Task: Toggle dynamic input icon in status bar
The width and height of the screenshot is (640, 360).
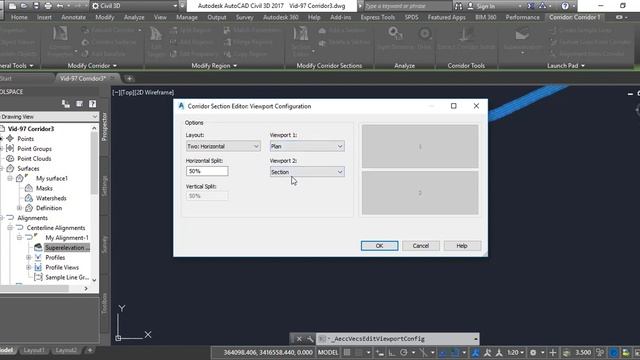Action: click(380, 352)
